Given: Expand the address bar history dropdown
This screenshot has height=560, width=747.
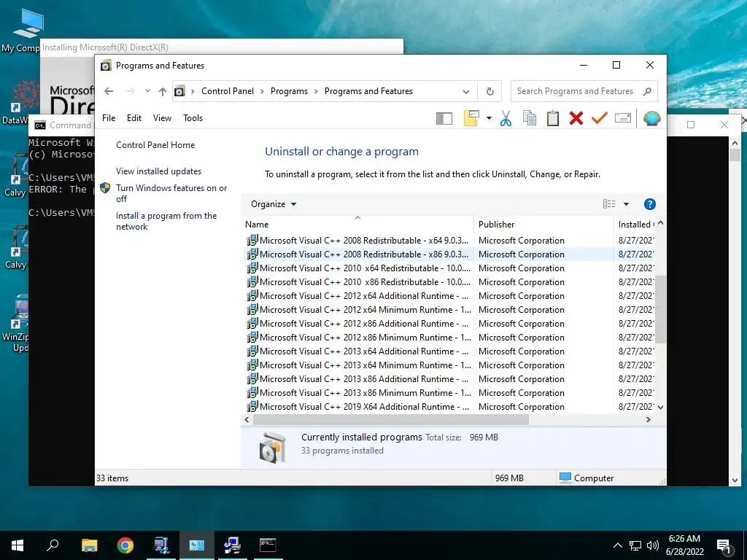Looking at the screenshot, I should 466,91.
